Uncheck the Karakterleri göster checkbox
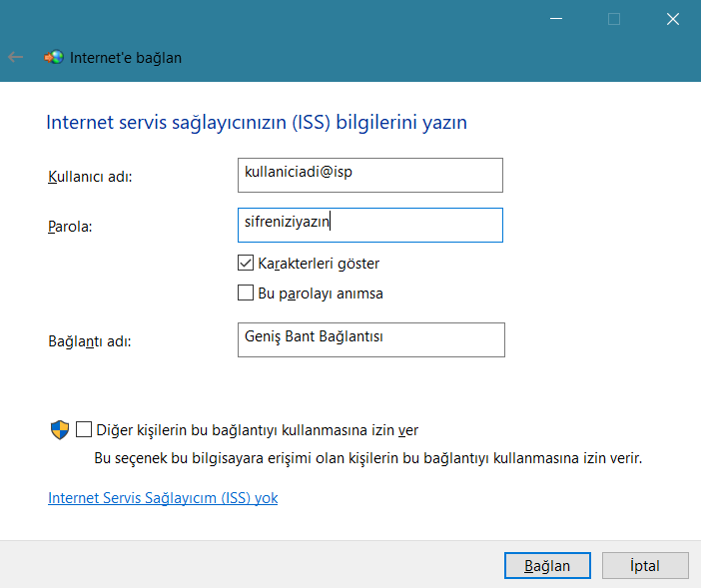Image resolution: width=701 pixels, height=588 pixels. pyautogui.click(x=246, y=264)
